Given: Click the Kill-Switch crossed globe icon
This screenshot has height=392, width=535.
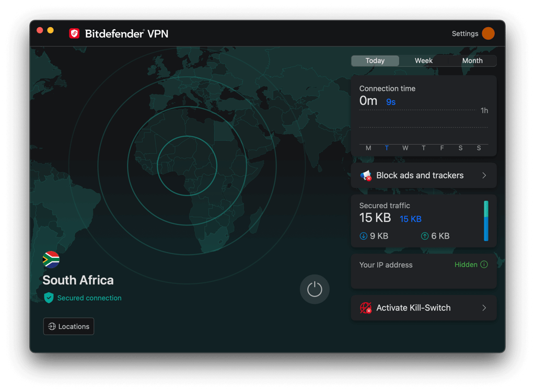Looking at the screenshot, I should 366,308.
